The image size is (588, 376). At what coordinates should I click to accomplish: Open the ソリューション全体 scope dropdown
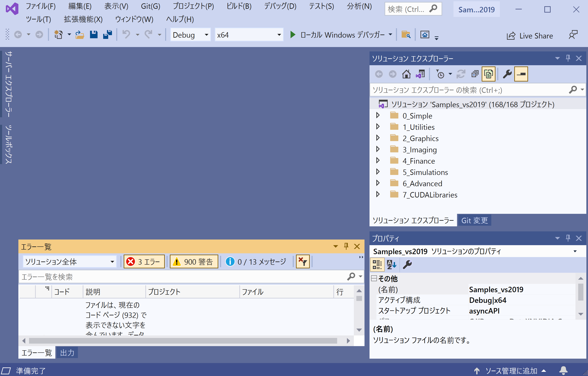pos(70,262)
